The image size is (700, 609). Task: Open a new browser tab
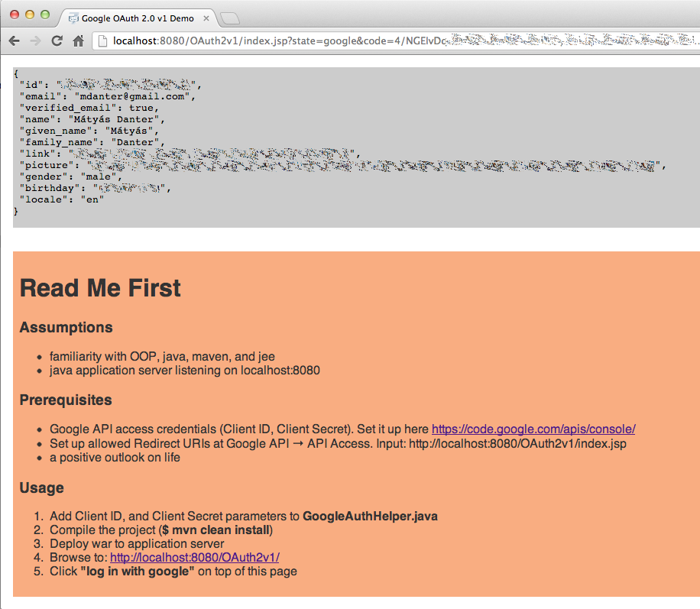click(230, 18)
